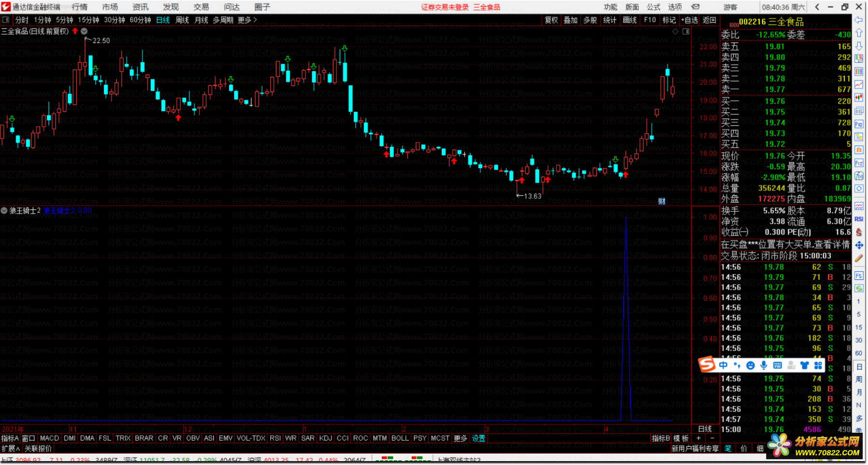Expand the 狼王骑士2 indicator circle button

pos(4,211)
